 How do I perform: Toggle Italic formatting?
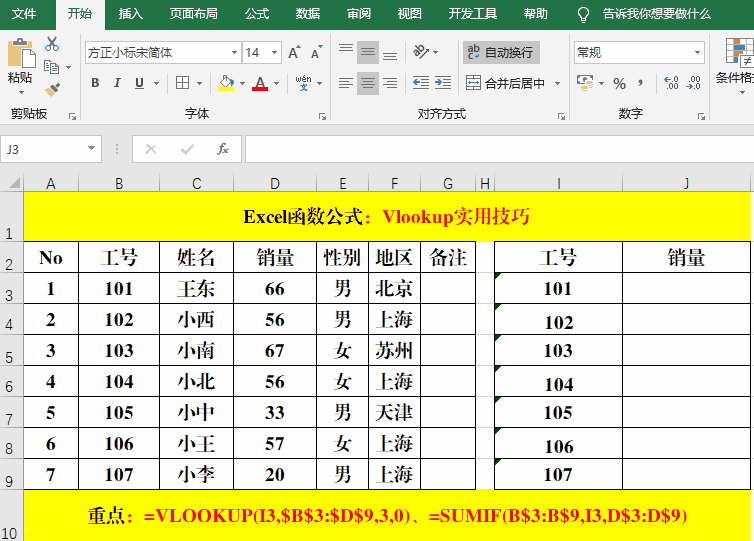117,83
